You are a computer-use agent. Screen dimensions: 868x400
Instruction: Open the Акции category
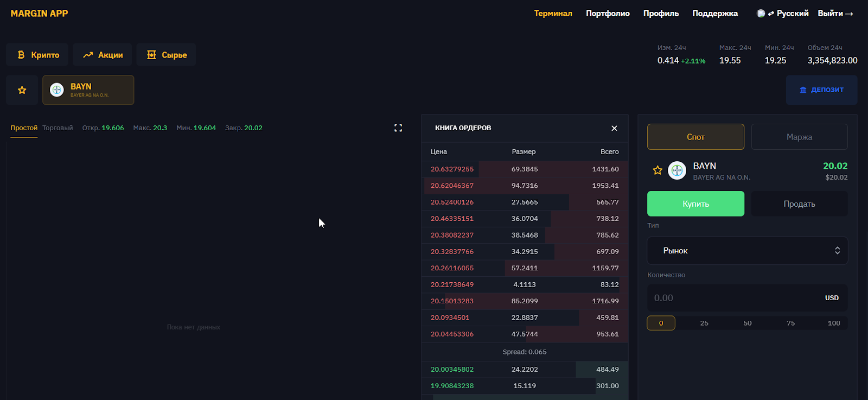point(103,55)
